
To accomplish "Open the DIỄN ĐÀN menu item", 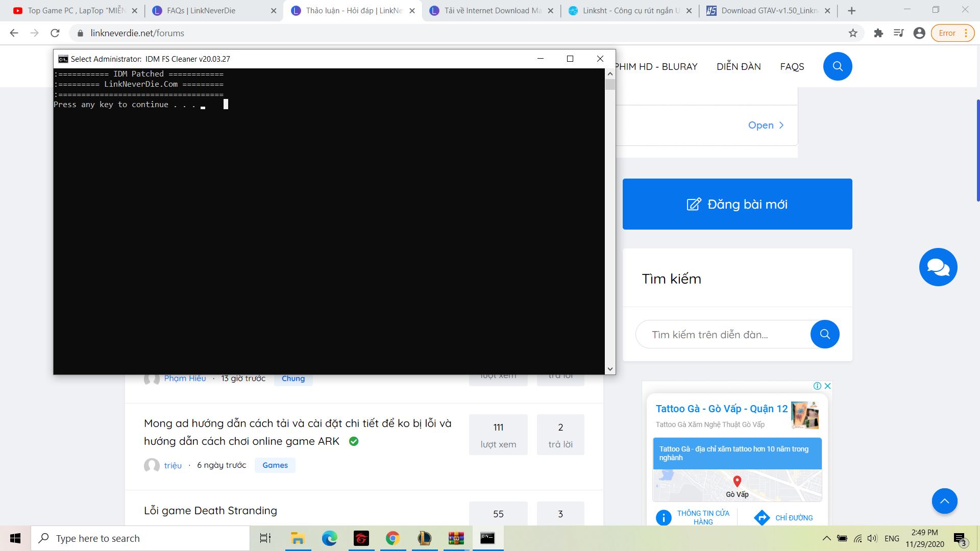I will (739, 66).
